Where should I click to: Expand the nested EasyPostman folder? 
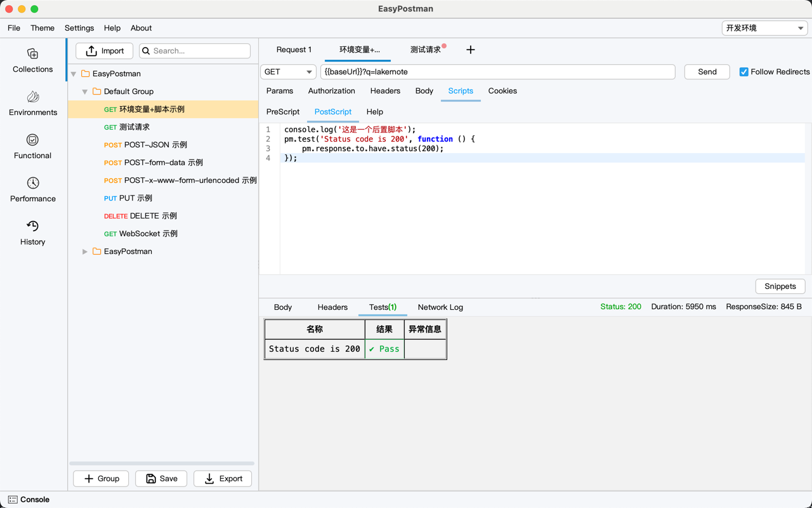pos(85,251)
